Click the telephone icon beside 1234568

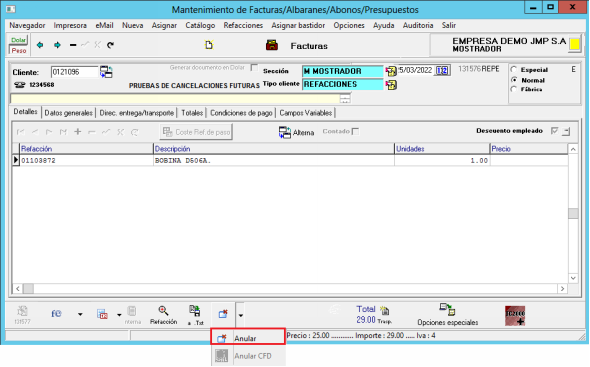(19, 85)
